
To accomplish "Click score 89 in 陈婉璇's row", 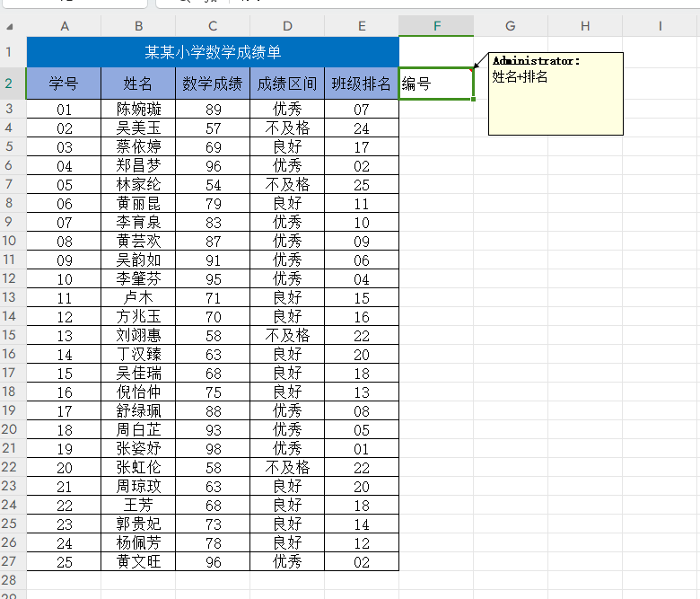I will 213,109.
